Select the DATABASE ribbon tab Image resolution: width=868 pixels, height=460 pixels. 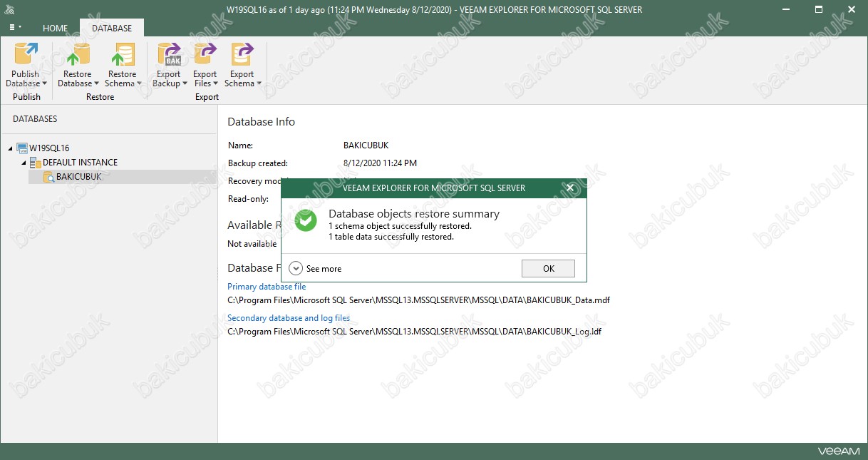112,29
